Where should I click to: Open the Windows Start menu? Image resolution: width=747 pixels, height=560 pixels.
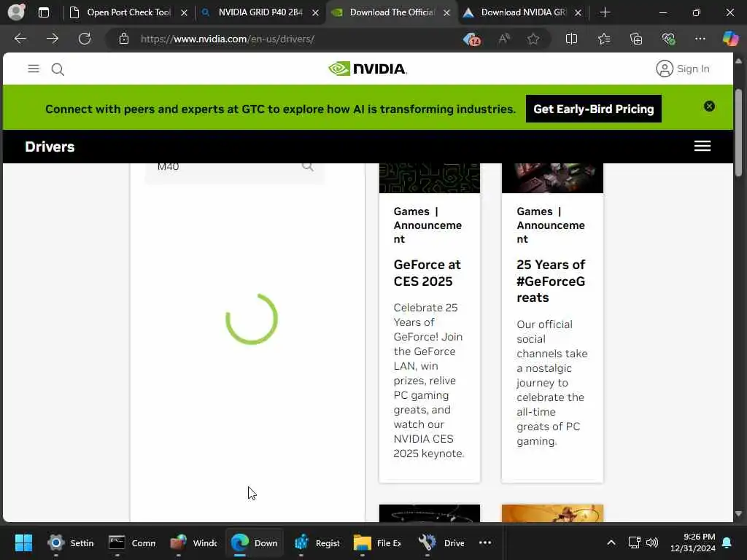tap(23, 542)
